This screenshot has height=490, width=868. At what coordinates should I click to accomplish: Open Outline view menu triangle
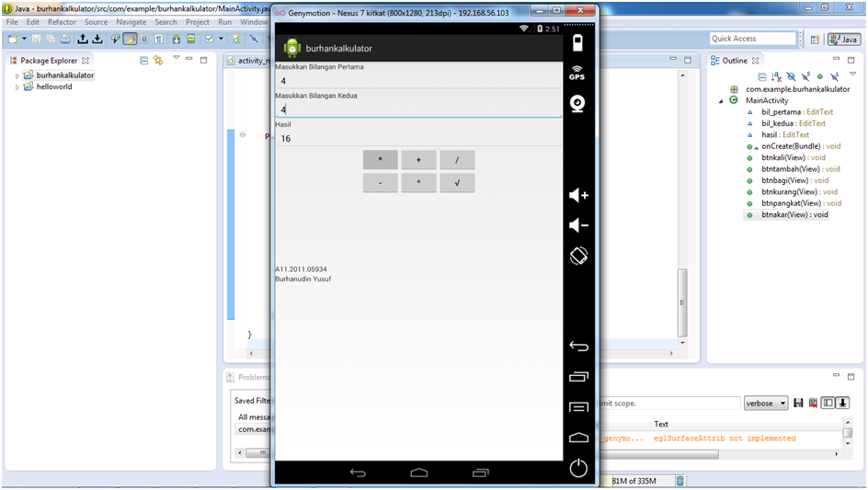coord(852,74)
